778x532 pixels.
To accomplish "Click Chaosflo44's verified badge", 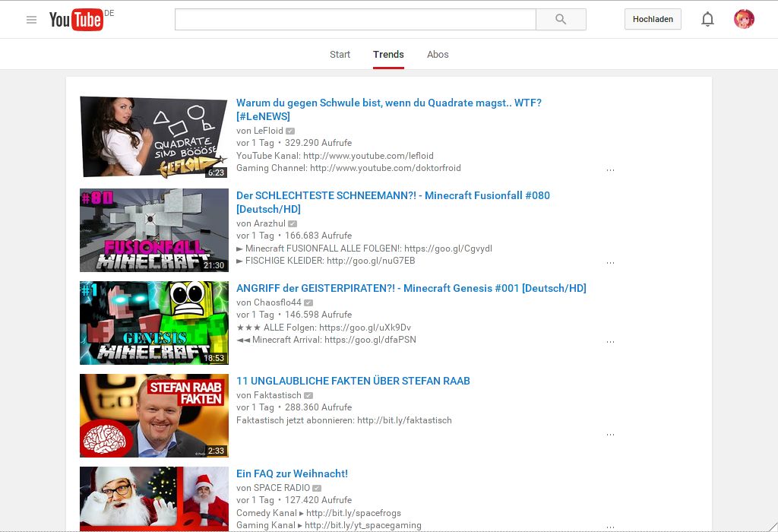I will point(308,302).
